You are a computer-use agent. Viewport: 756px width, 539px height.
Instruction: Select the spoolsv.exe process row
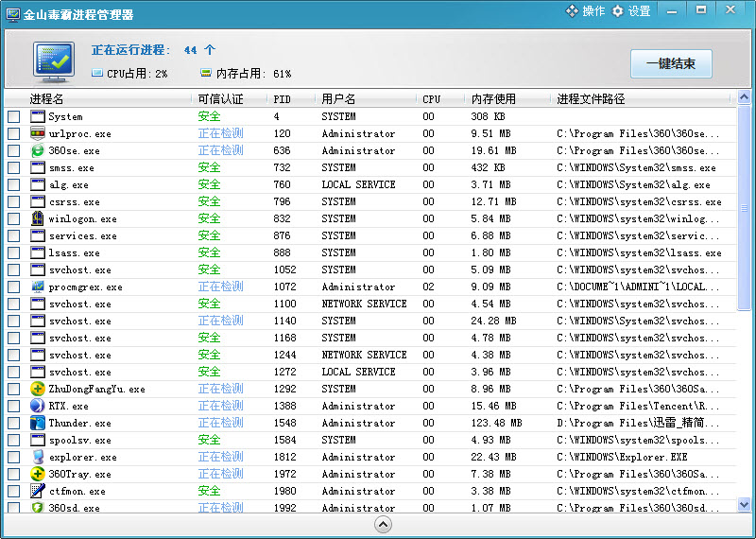378,440
